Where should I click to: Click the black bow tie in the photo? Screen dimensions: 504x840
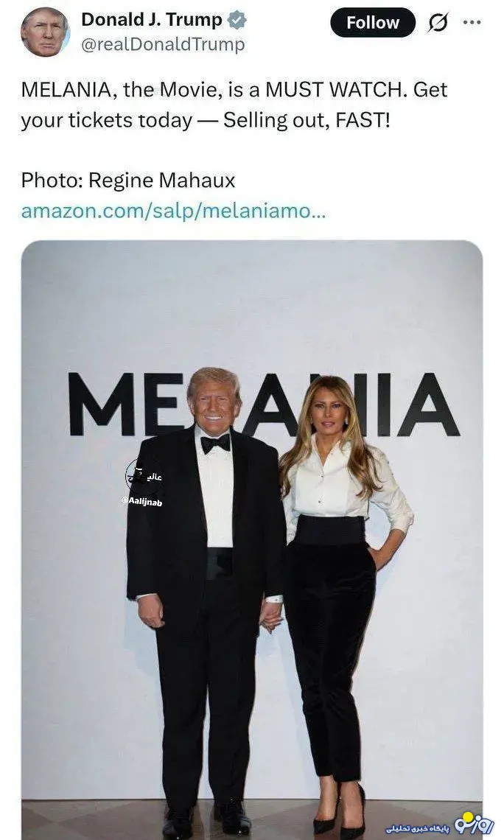[215, 442]
